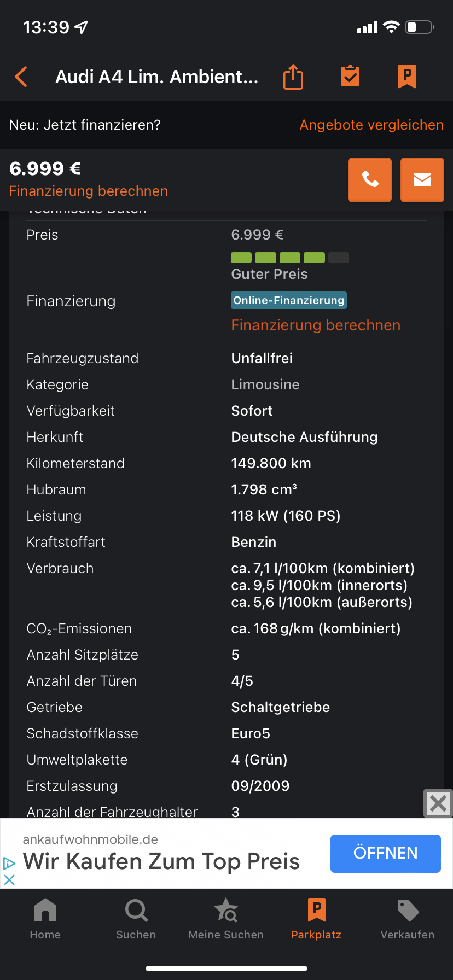Call the seller via the phone icon
The height and width of the screenshot is (980, 453).
(370, 179)
